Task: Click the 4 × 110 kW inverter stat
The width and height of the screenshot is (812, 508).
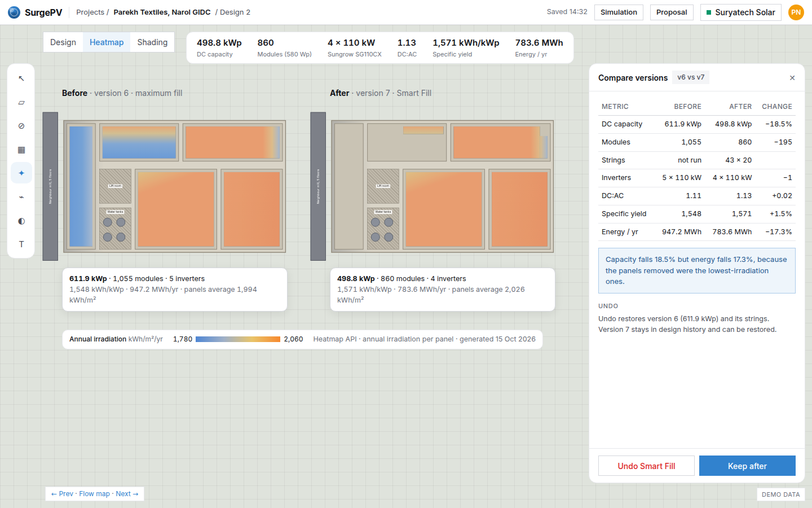Action: pyautogui.click(x=355, y=47)
